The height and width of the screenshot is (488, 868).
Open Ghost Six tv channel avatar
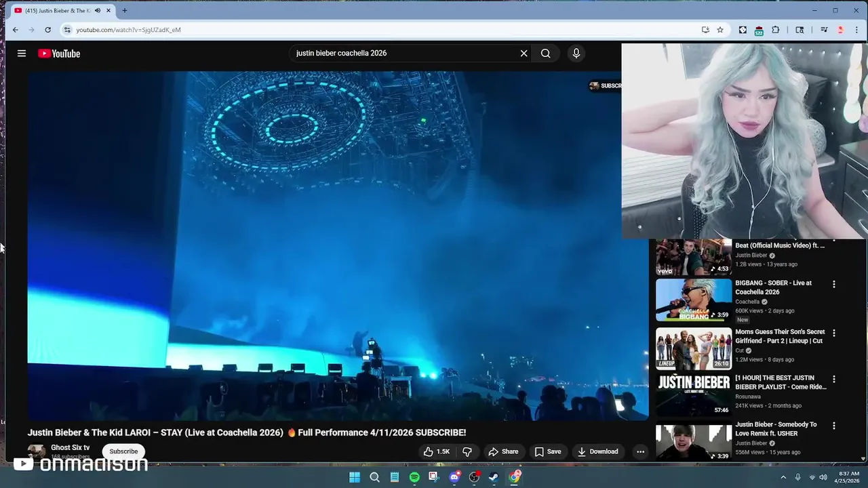37,452
